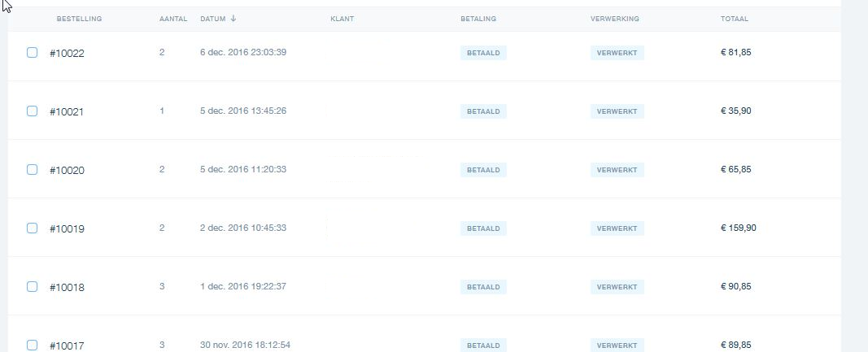The width and height of the screenshot is (868, 352).
Task: Sort by the Totaal column header
Action: click(735, 19)
